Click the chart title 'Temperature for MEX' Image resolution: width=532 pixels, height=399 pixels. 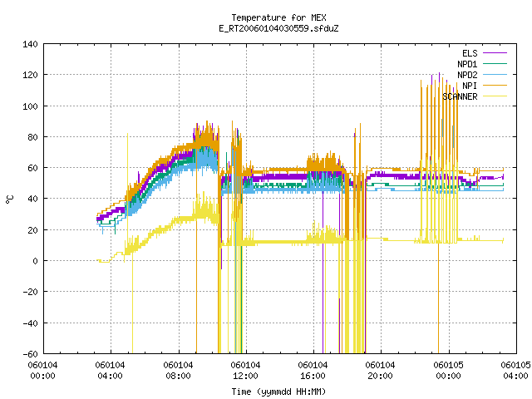pyautogui.click(x=278, y=17)
